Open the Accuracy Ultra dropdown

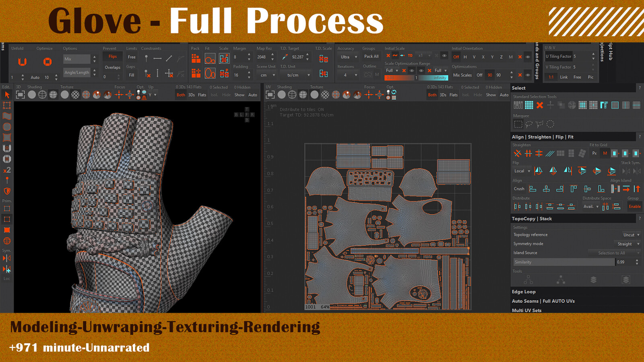tap(349, 57)
